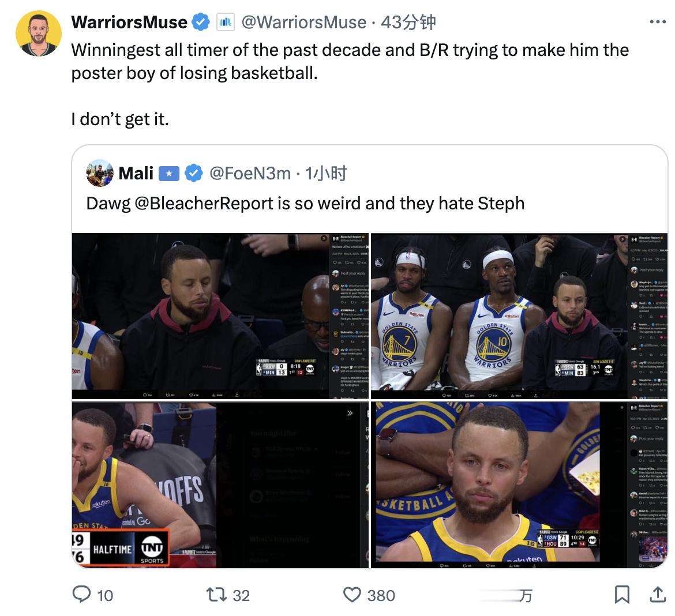
Task: Click the flag badge beside Mali
Action: coord(169,174)
